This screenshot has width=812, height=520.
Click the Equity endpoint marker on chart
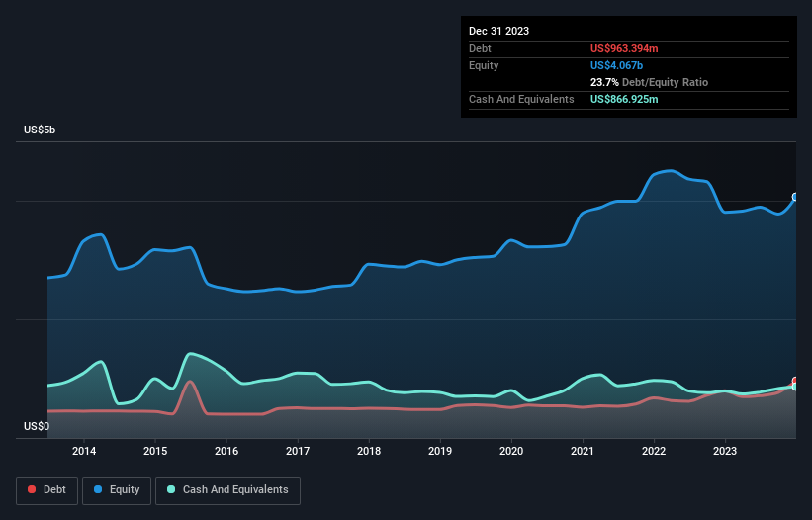tap(795, 197)
